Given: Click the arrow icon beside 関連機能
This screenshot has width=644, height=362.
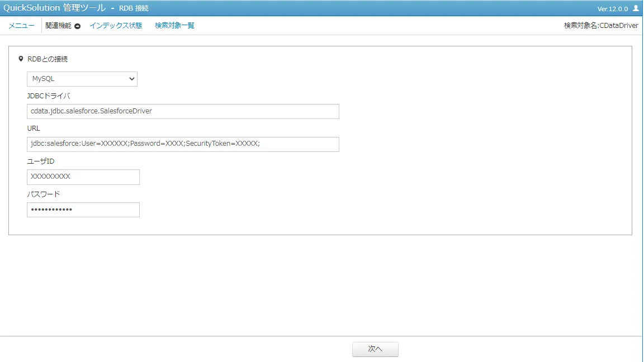Looking at the screenshot, I should click(x=78, y=26).
